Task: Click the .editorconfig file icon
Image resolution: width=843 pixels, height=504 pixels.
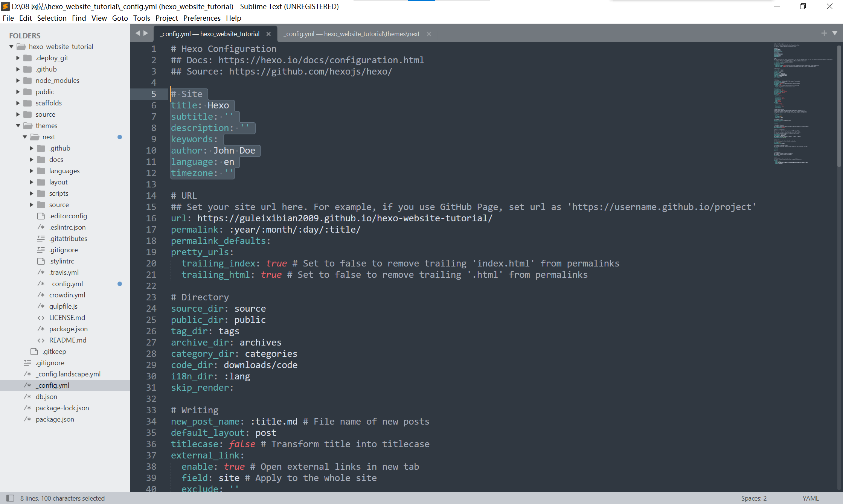Action: pos(41,216)
